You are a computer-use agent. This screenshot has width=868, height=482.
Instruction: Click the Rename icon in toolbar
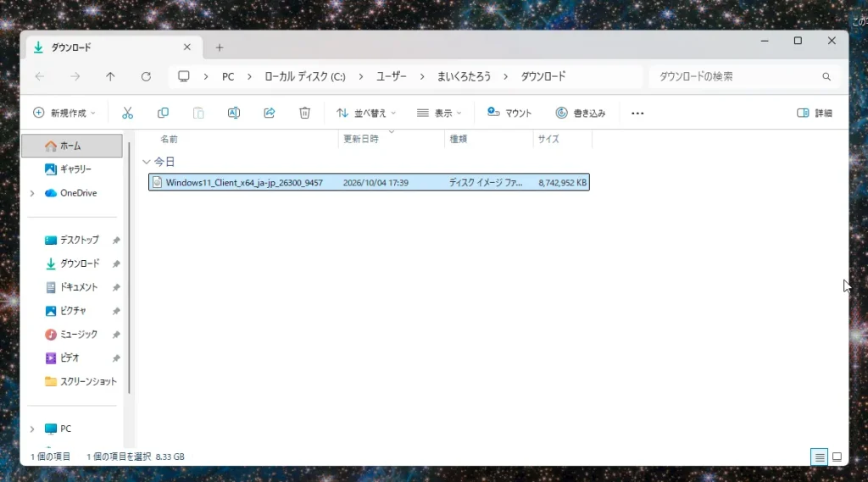[234, 113]
